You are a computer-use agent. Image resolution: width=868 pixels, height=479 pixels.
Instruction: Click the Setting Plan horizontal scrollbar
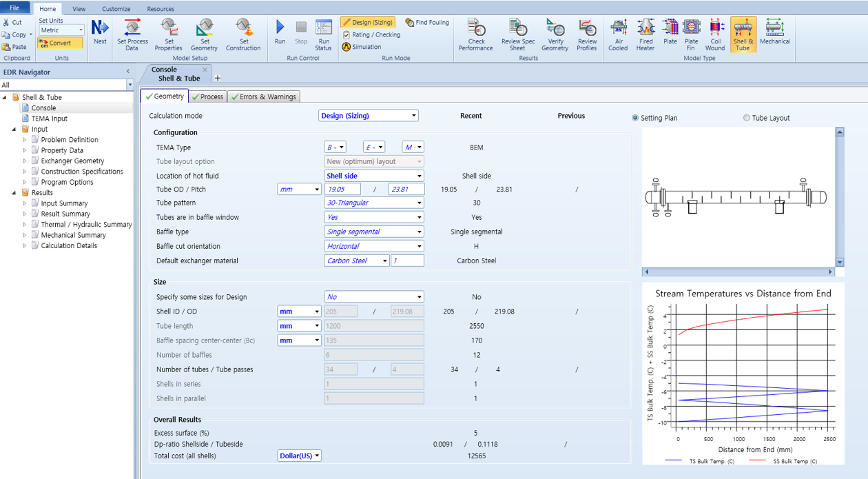tap(738, 272)
